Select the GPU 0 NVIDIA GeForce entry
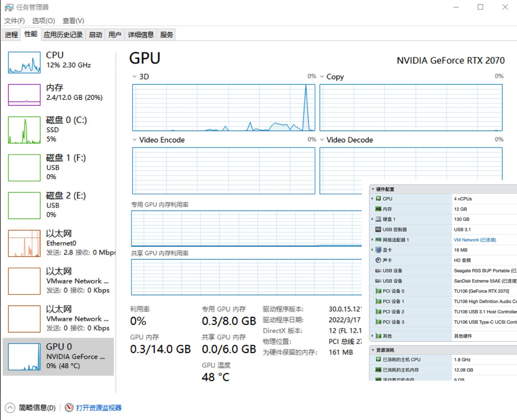The width and height of the screenshot is (517, 420). 59,356
